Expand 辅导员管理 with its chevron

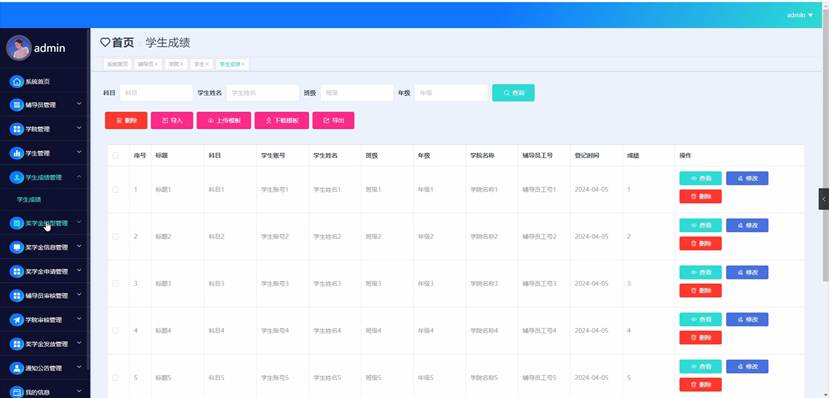pos(79,104)
